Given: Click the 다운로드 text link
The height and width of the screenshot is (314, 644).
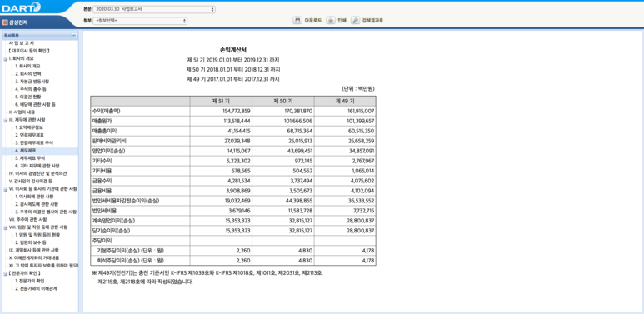Looking at the screenshot, I should point(312,21).
